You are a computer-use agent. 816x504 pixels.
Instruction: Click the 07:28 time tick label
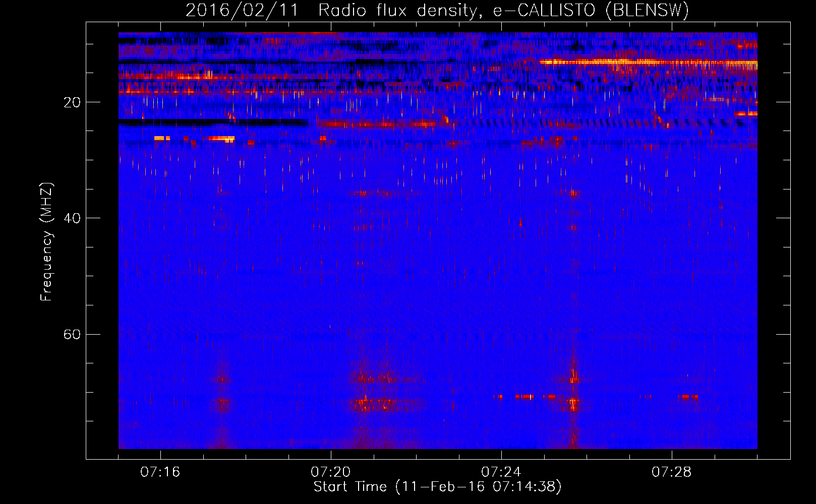671,472
